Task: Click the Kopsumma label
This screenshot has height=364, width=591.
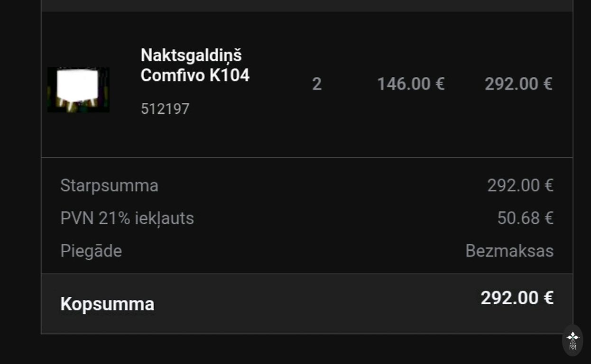Action: point(107,304)
